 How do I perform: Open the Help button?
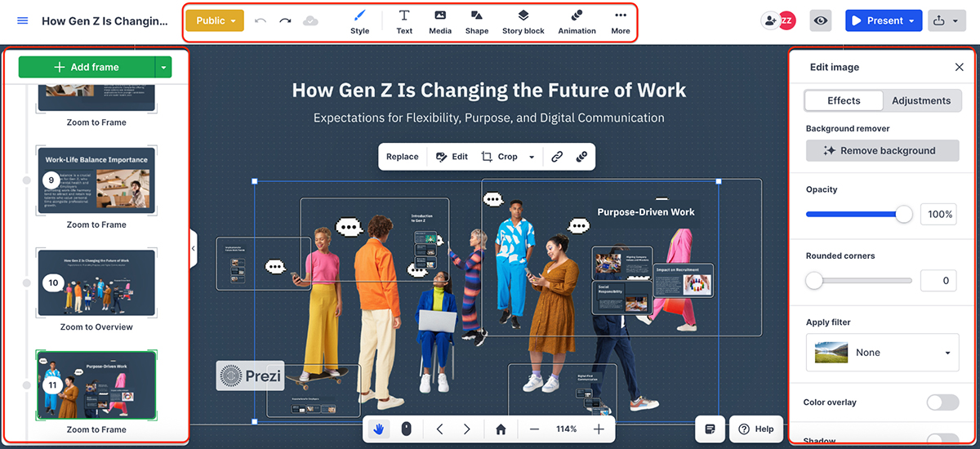point(756,429)
